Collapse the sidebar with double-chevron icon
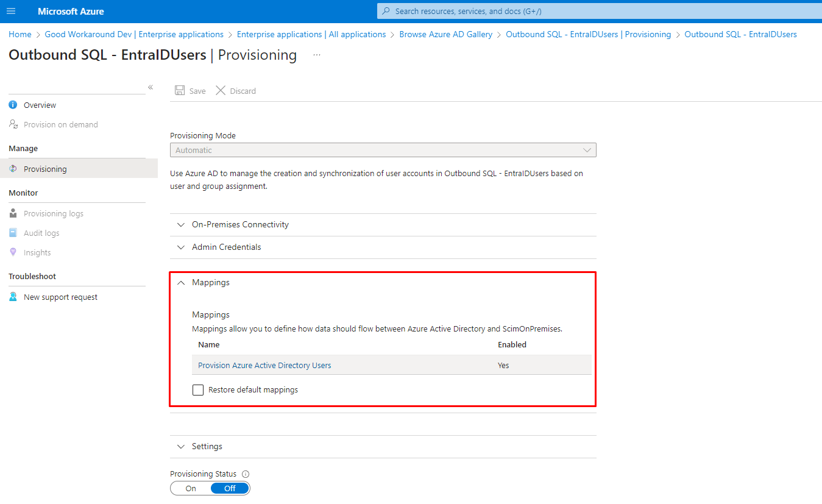The height and width of the screenshot is (504, 822). [151, 88]
